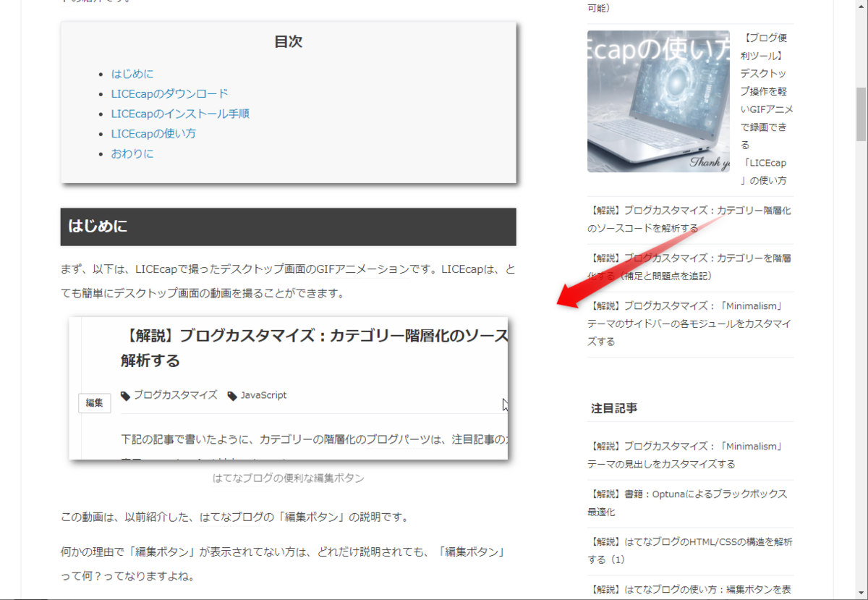The width and height of the screenshot is (868, 600).
Task: Click the scrollbar down arrow
Action: (x=861, y=593)
